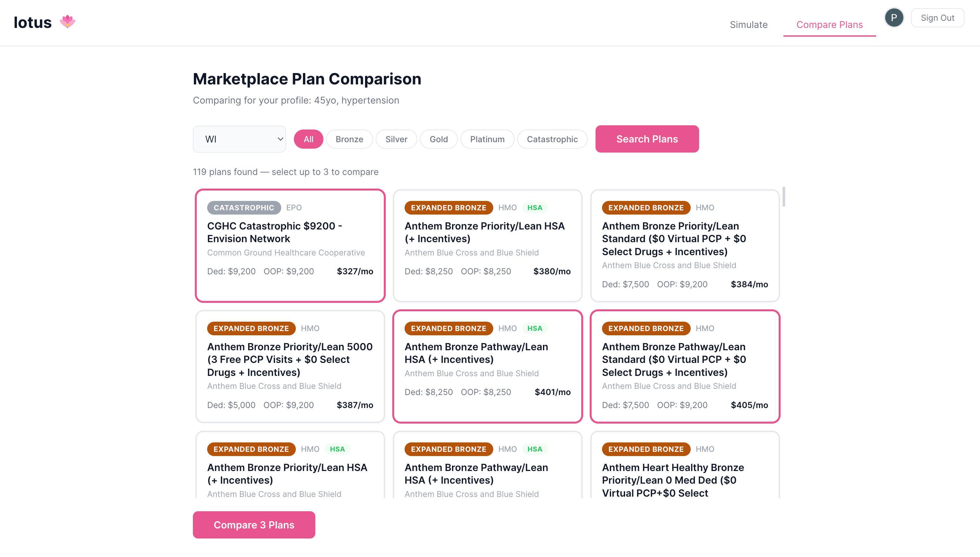Deselect the CGHC Catastrophic $9200 plan card
Viewport: 980px width, 557px height.
coord(290,246)
